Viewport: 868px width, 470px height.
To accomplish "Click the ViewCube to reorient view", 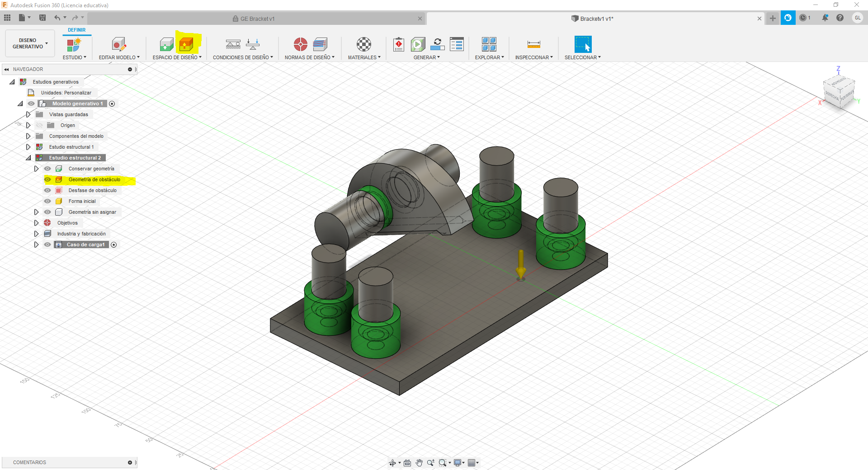I will pos(839,91).
